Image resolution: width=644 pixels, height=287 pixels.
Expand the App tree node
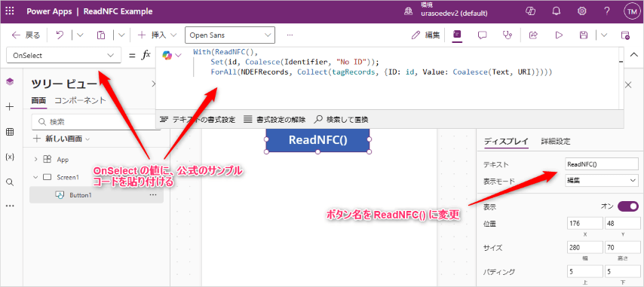35,159
